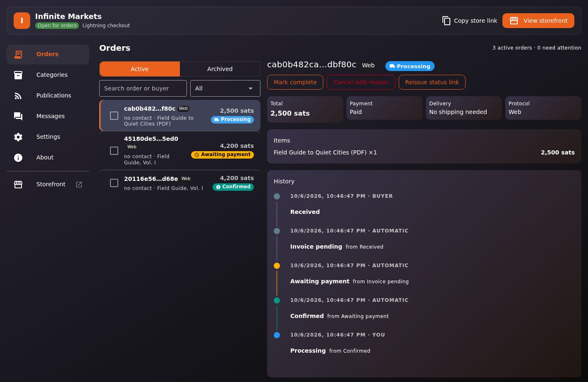Click the yellow Awaiting payment history marker
Viewport: 588px width, 382px height.
pyautogui.click(x=277, y=266)
